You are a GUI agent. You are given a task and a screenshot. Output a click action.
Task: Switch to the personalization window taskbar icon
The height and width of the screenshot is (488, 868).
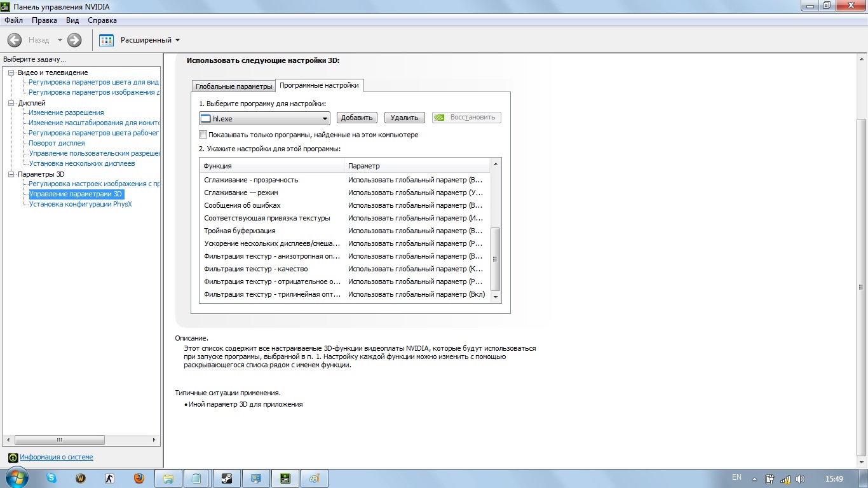point(256,478)
